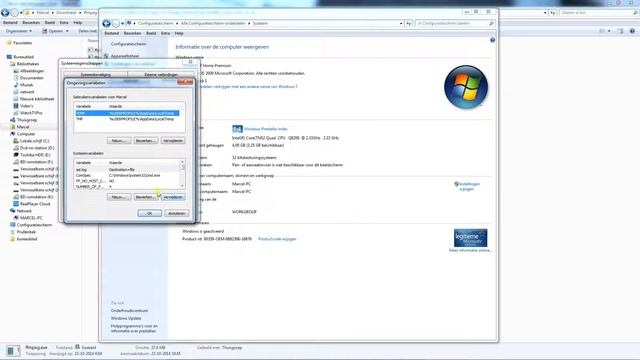Viewport: 640px width, 360px height.
Task: Click the Productcode wijzigen link
Action: [x=277, y=239]
